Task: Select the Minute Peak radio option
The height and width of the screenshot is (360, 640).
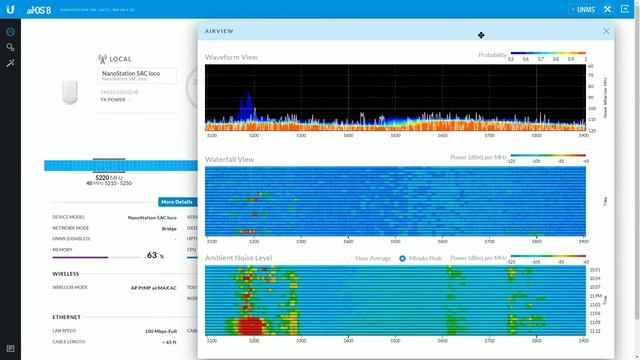Action: [402, 258]
